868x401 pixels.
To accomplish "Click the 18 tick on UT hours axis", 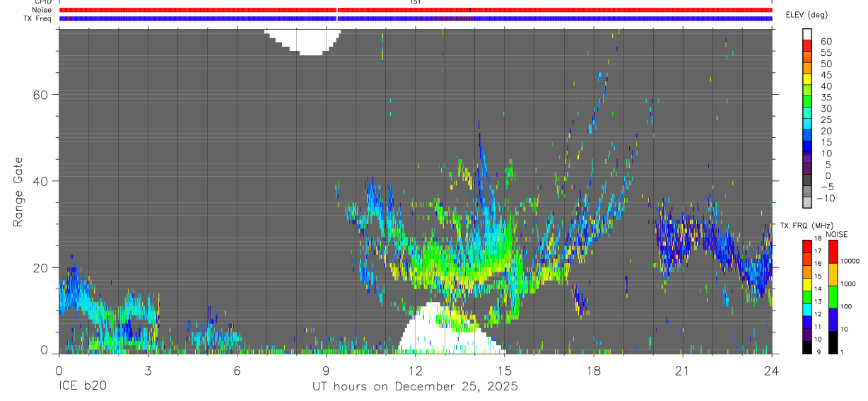I will click(593, 370).
